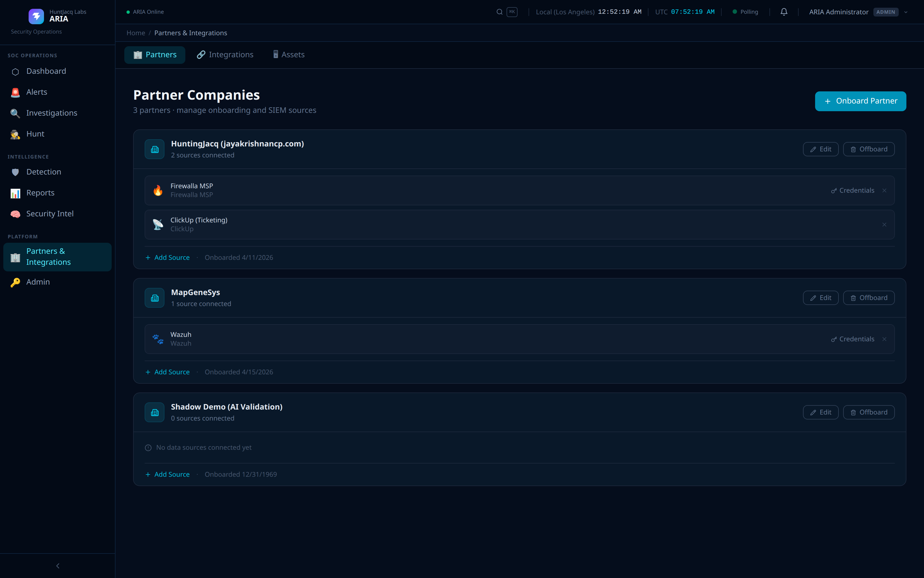Click the ARIA lightning bolt logo
924x578 pixels.
point(36,16)
